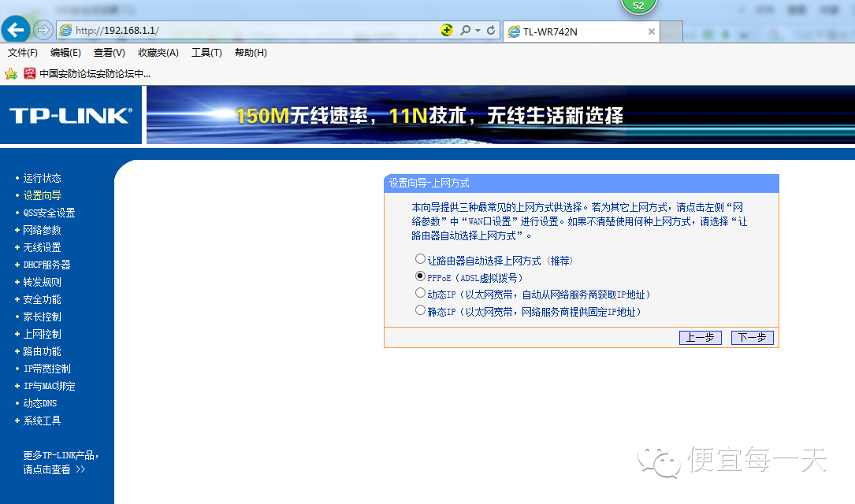
Task: Select PPPoE (ADSL虚拟拨号) radio option
Action: tap(420, 276)
